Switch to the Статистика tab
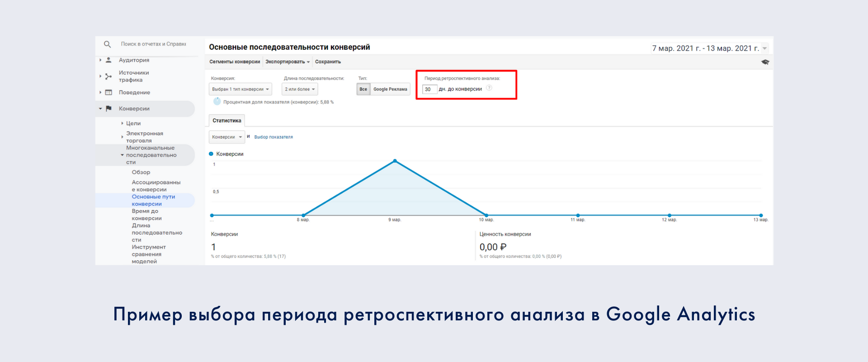This screenshot has height=362, width=868. 226,121
